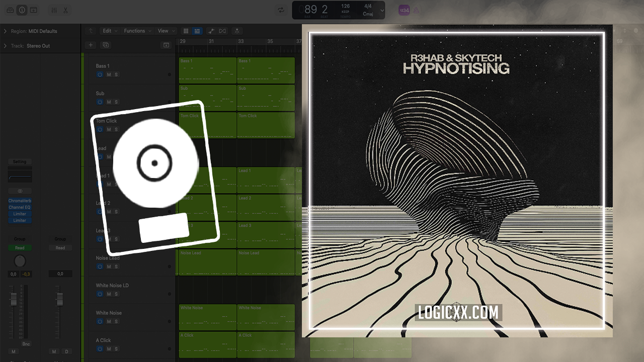The height and width of the screenshot is (362, 644).
Task: Solo the A Click track
Action: pyautogui.click(x=116, y=349)
